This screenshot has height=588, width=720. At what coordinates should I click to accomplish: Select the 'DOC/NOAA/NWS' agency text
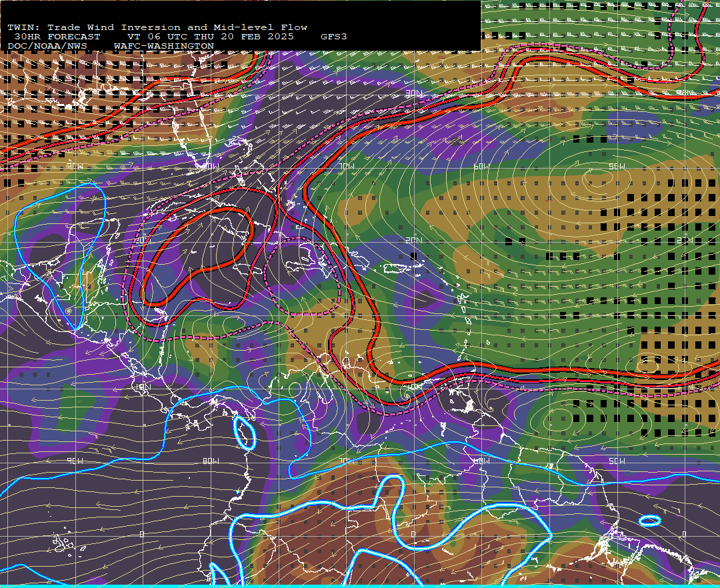coord(47,47)
